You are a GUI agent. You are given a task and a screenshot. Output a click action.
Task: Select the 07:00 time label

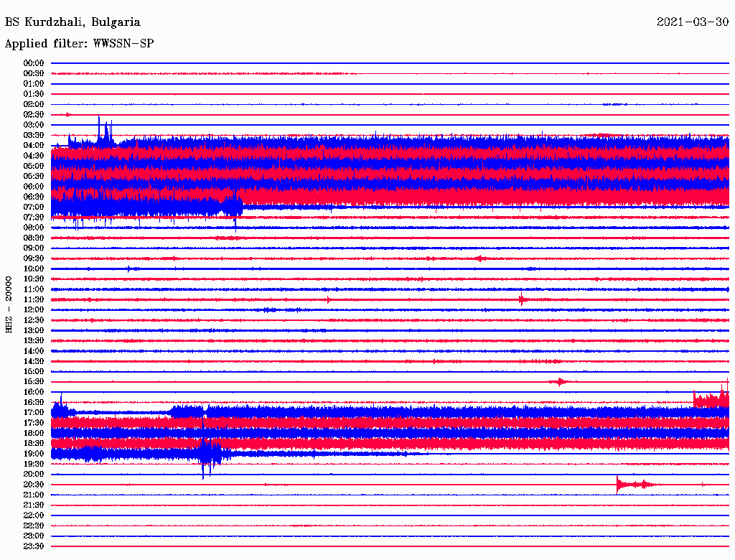(34, 207)
